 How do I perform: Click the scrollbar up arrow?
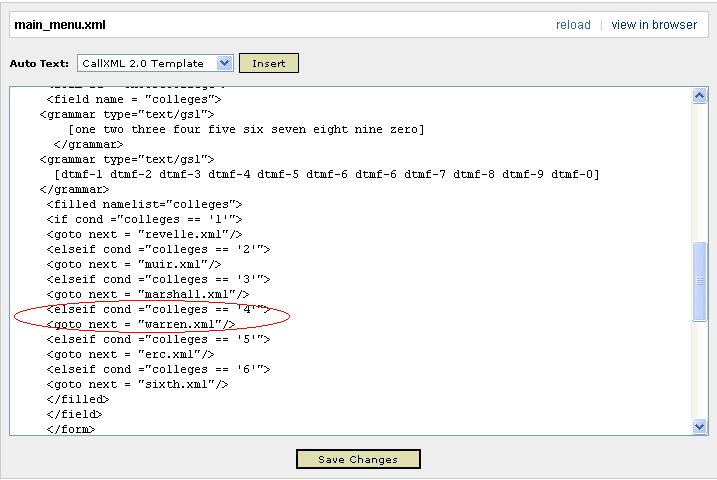699,96
